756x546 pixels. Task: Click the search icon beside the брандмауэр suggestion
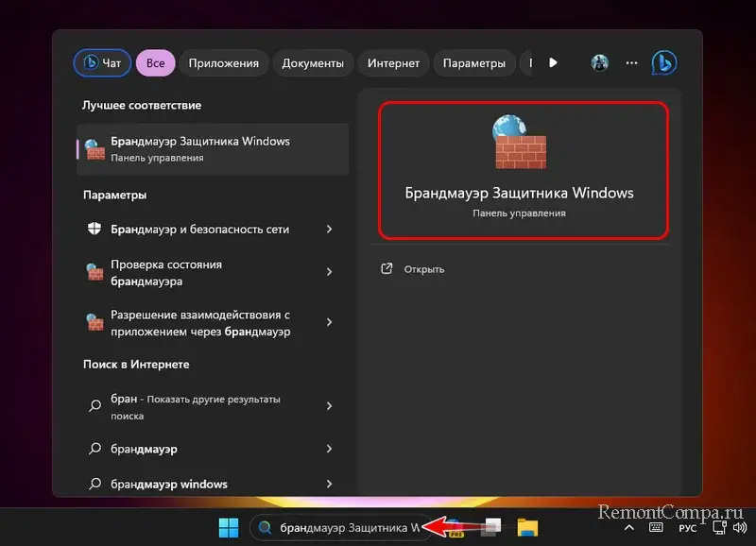point(95,449)
